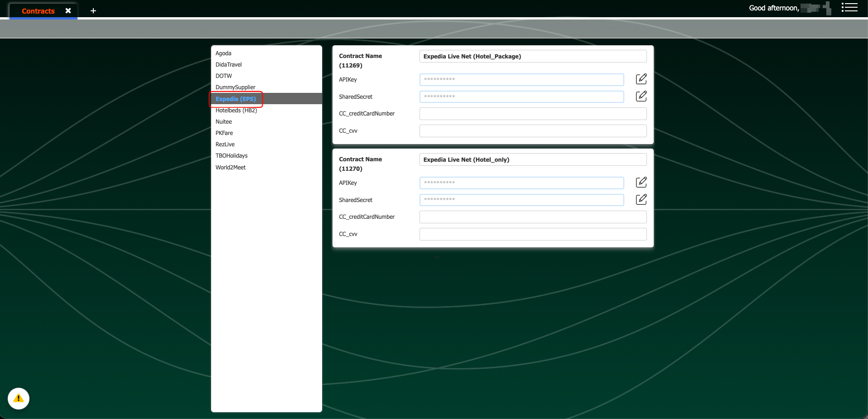
Task: Edit SharedSecret for Hotel_Package contract
Action: pyautogui.click(x=641, y=96)
